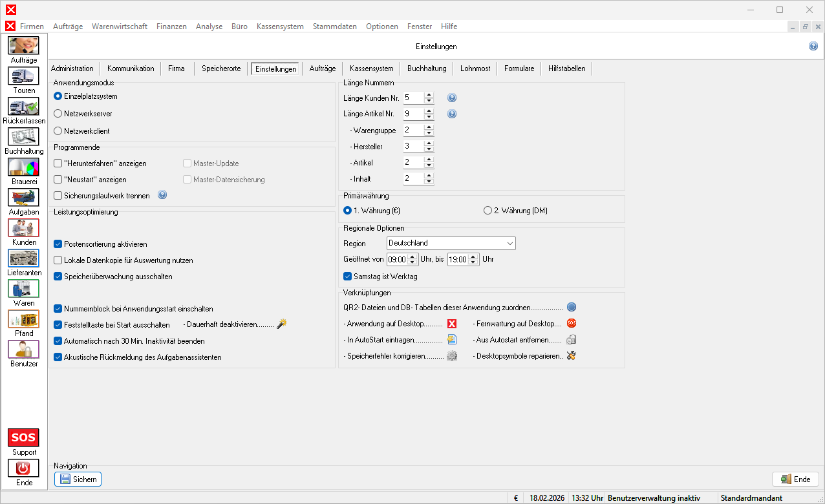Uncheck Samstag ist Werktag
This screenshot has width=825, height=504.
[348, 277]
